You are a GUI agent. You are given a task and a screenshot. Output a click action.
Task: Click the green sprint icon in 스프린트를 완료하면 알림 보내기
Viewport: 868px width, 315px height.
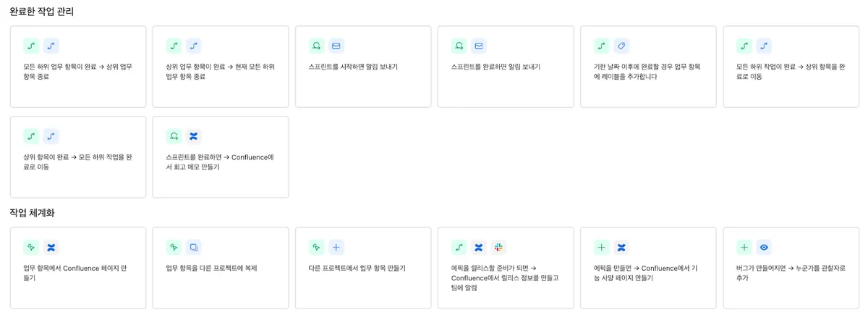[x=459, y=46]
